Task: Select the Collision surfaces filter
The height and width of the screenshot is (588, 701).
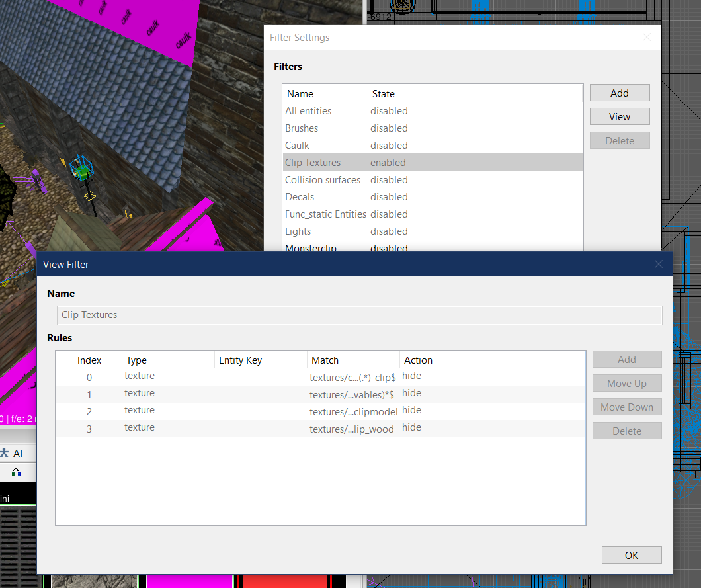Action: click(x=323, y=180)
